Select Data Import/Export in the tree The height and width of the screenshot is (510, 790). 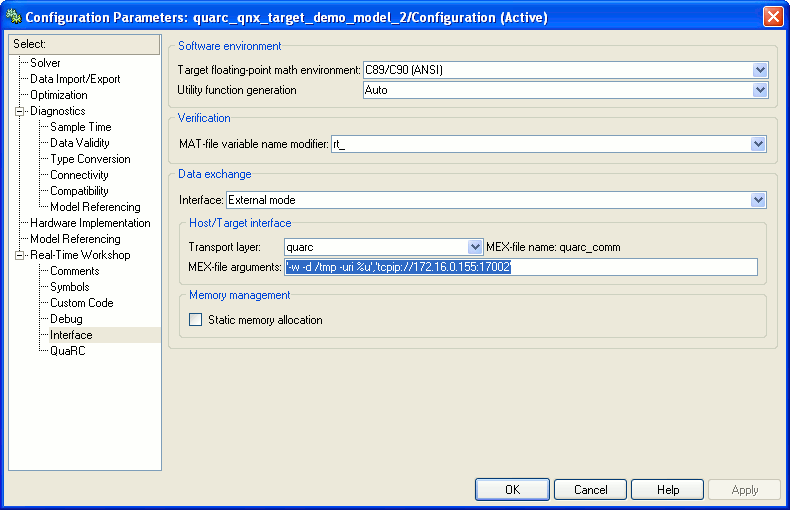[x=75, y=79]
